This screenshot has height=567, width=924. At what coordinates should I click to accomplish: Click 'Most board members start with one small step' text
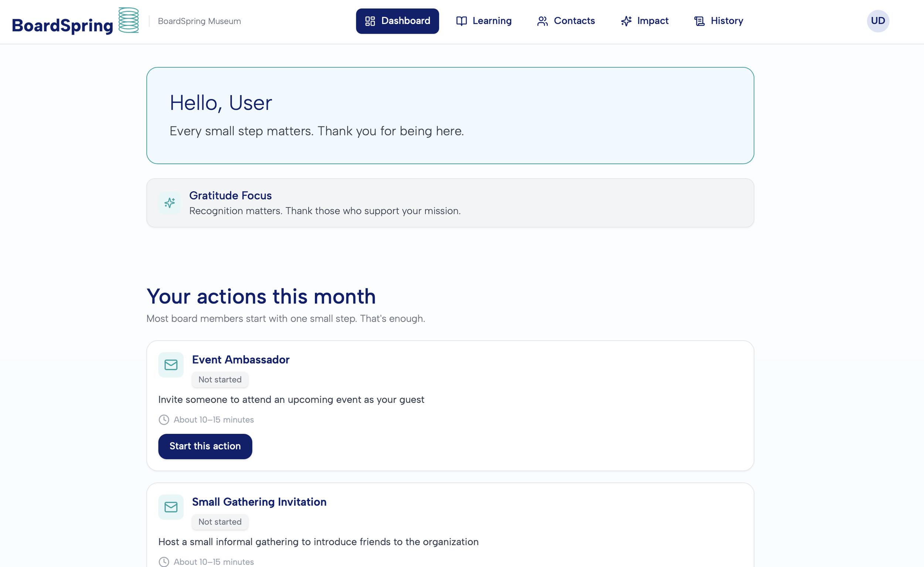[x=286, y=318]
